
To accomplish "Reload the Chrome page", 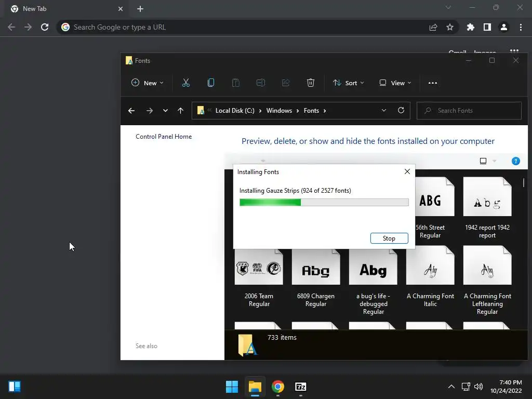I will tap(45, 27).
